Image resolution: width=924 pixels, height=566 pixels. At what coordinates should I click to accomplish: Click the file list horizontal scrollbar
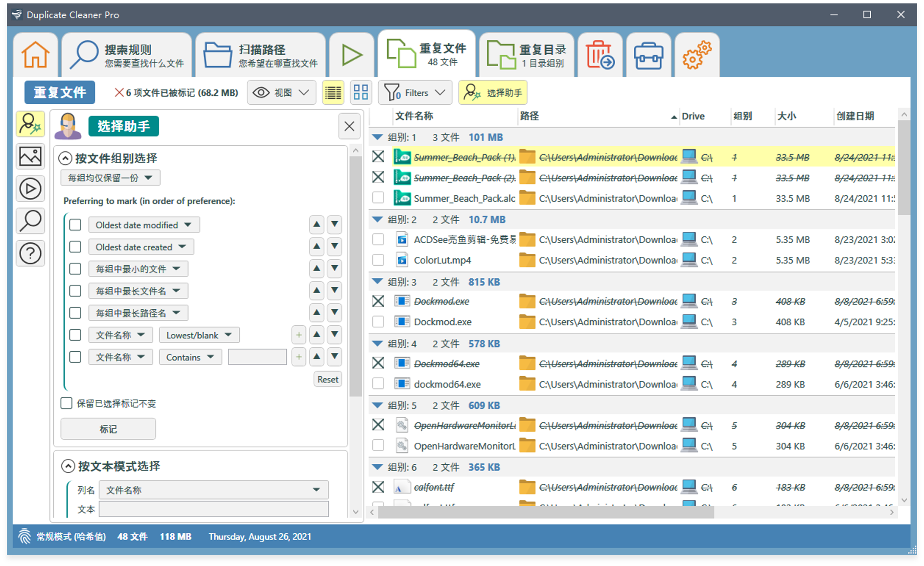[x=546, y=512]
